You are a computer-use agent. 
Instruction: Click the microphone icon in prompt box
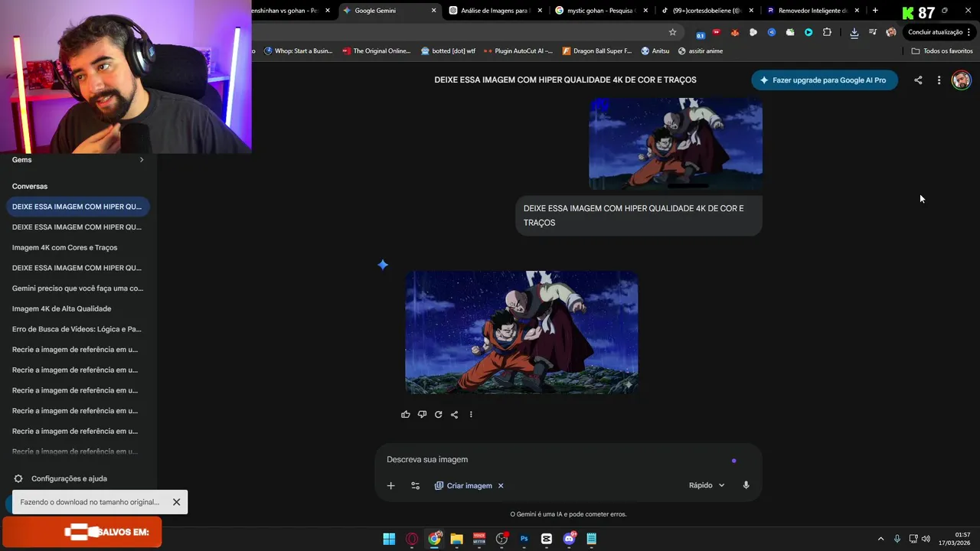pyautogui.click(x=746, y=485)
